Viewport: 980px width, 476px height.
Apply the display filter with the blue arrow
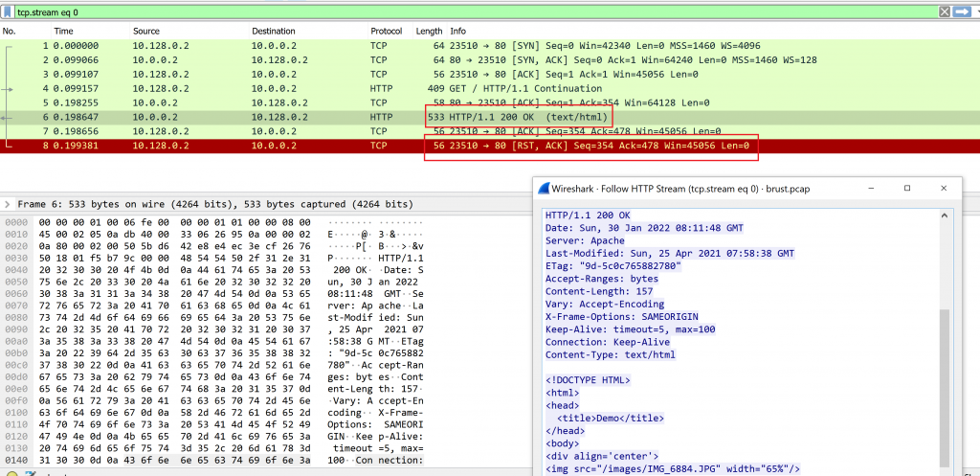[961, 11]
